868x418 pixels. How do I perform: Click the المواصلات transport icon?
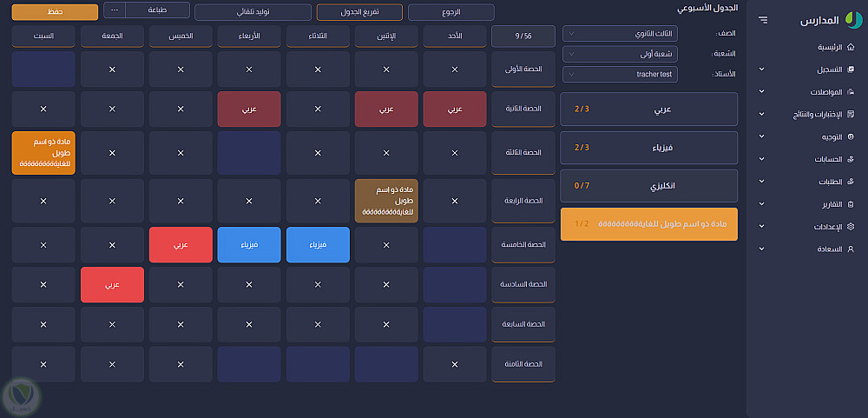coord(850,91)
